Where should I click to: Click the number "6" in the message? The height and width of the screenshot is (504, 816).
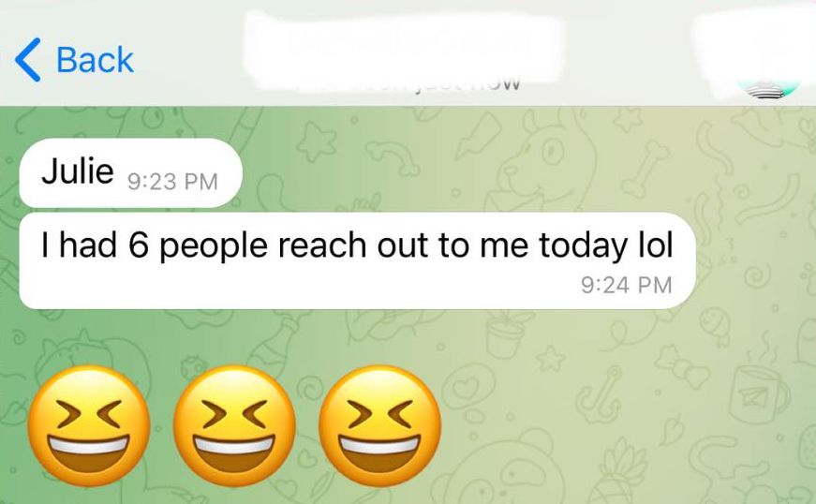coord(139,245)
